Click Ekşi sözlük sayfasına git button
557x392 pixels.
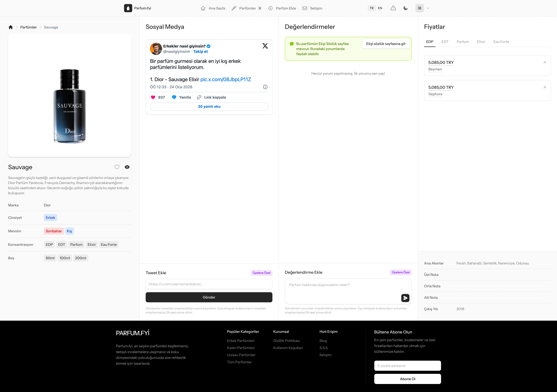pos(386,44)
